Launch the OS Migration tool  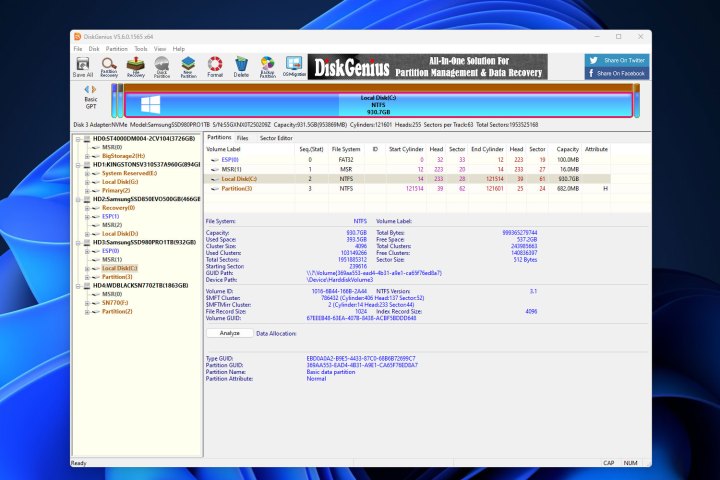[x=293, y=67]
